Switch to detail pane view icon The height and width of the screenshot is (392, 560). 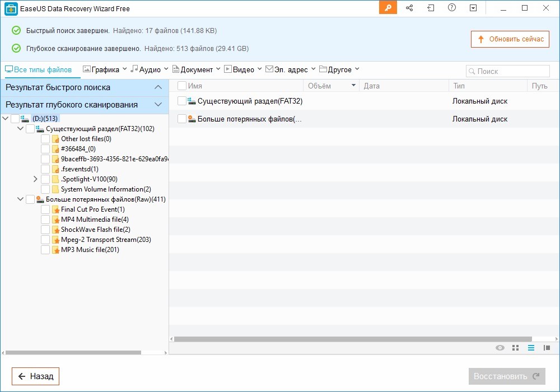547,348
